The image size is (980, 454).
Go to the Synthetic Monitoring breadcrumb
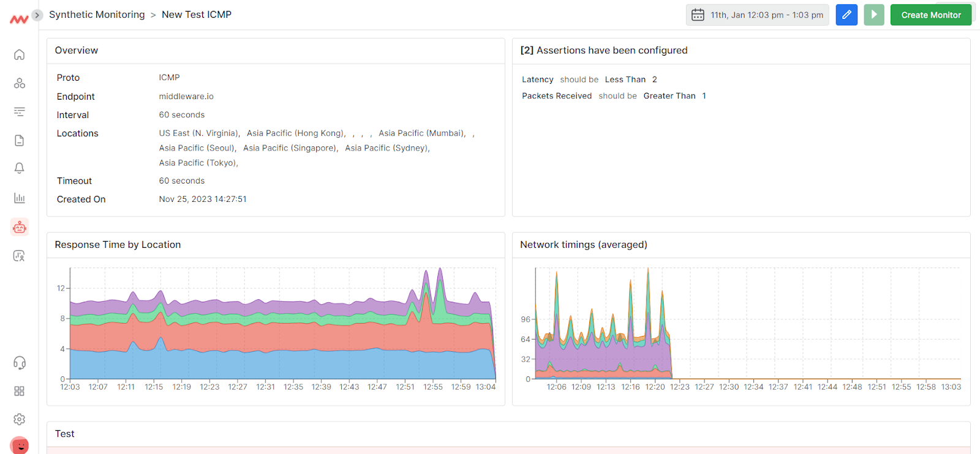tap(97, 15)
